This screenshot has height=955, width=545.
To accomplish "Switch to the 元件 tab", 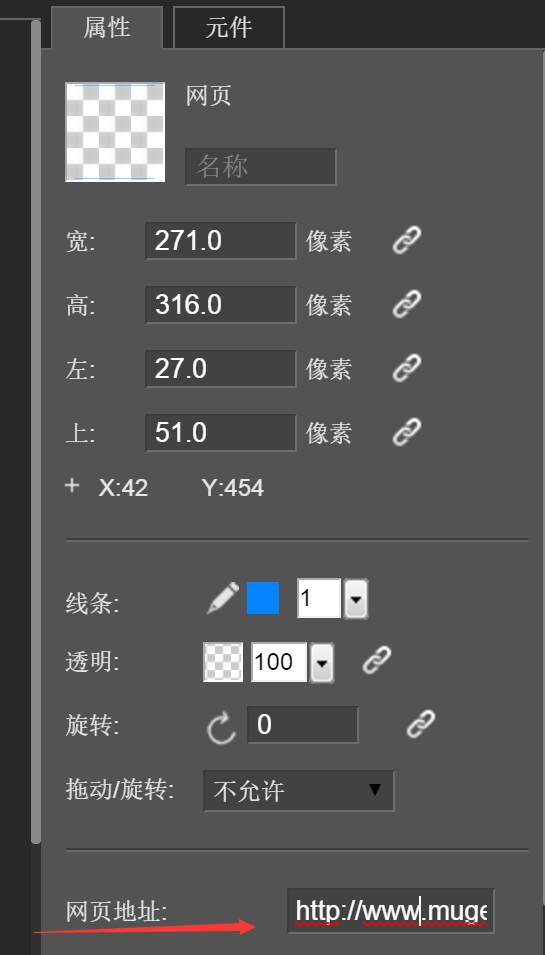I will click(229, 27).
